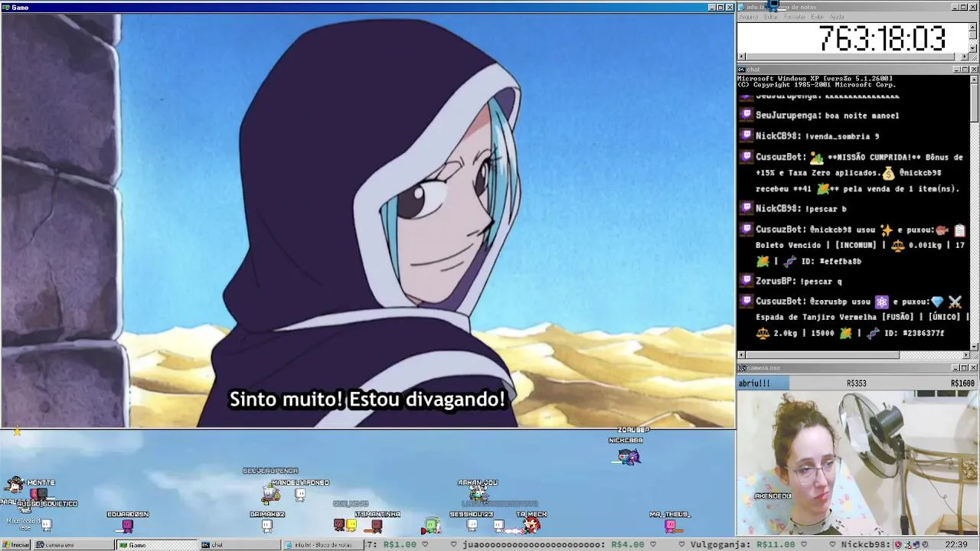Viewport: 980px width, 551px height.
Task: Click the DAIMAX02 avatar character
Action: coord(266,526)
